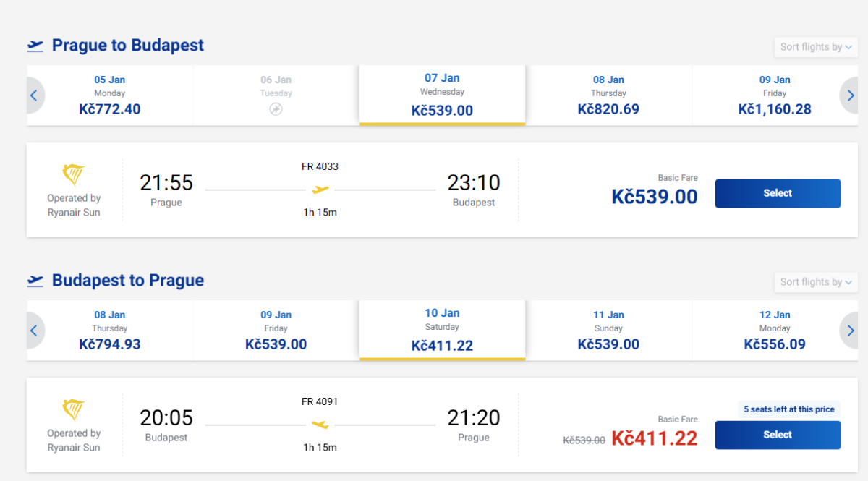Click the Ryanair harp logo for flight FR 4033
The height and width of the screenshot is (481, 868).
click(x=74, y=175)
